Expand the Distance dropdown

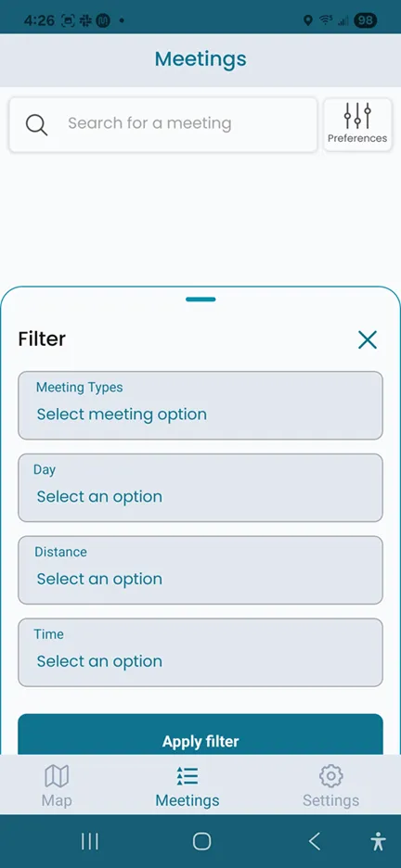(200, 570)
